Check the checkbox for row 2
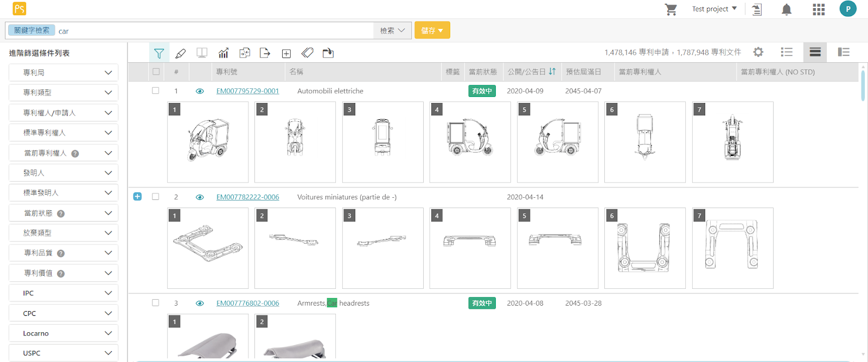 (x=156, y=197)
